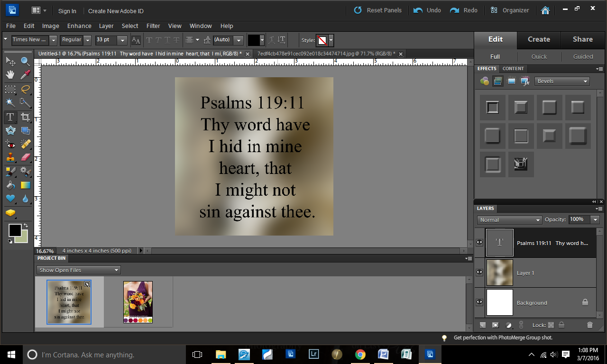Click the black text color swatch

click(254, 40)
